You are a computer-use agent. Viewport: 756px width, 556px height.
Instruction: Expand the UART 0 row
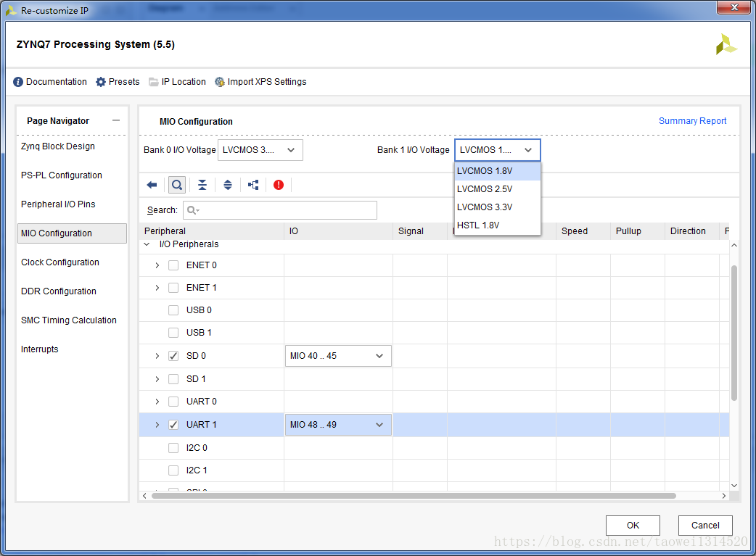coord(157,402)
